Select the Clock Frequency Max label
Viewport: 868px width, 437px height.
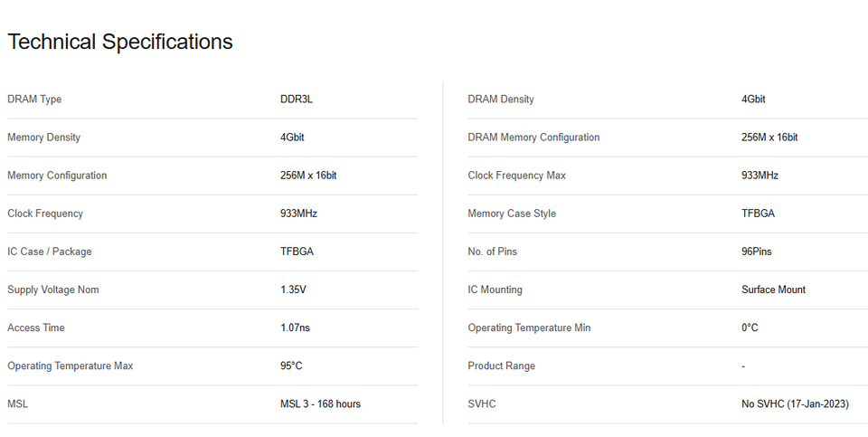click(x=516, y=176)
